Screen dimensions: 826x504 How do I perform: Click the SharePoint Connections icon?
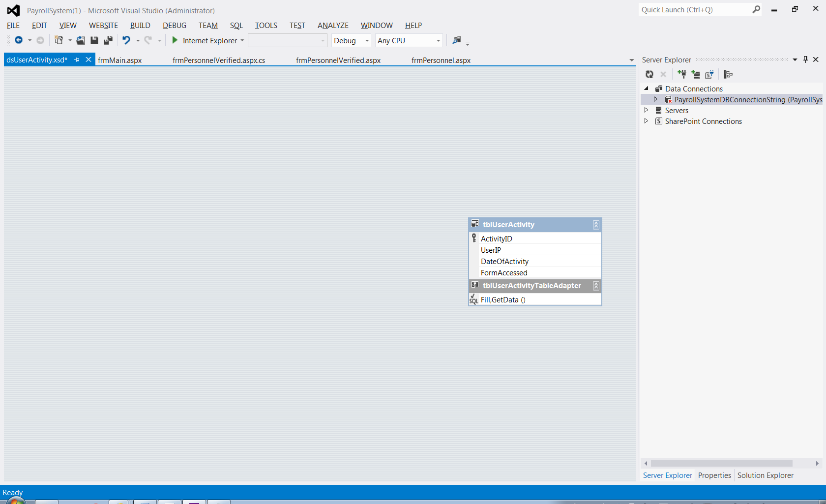659,121
